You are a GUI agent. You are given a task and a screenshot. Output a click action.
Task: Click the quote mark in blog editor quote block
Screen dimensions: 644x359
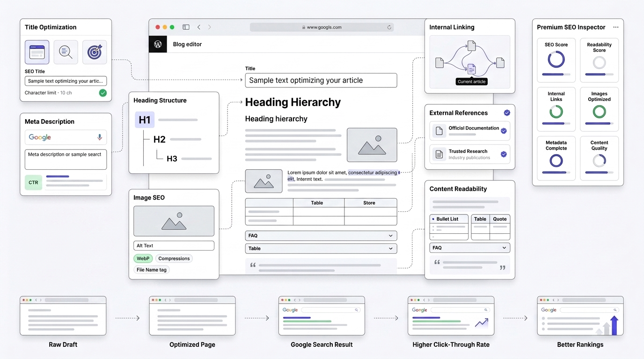coord(253,265)
